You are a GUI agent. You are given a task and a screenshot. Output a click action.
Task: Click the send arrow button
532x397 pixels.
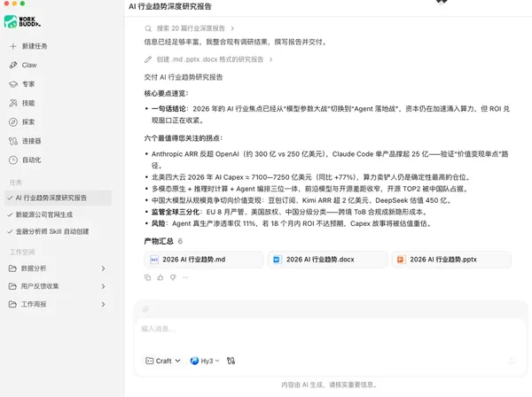(512, 361)
